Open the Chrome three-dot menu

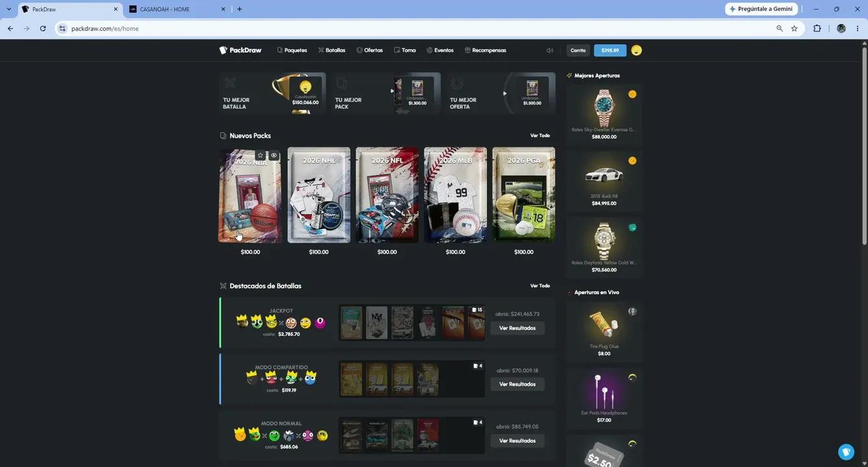point(858,29)
